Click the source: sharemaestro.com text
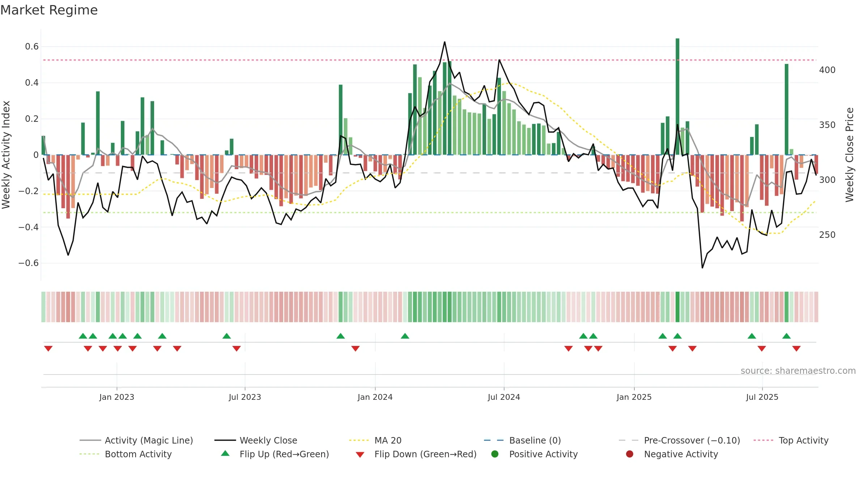 (x=798, y=371)
